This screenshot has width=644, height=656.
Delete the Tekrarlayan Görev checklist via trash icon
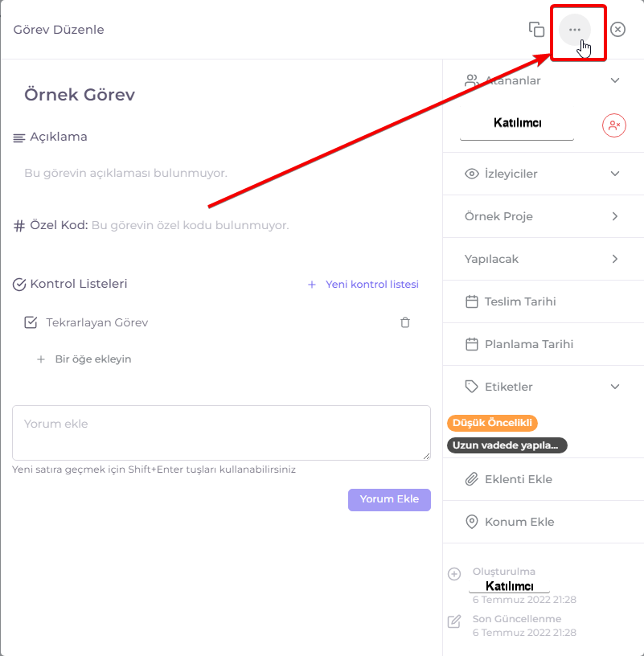(x=405, y=322)
